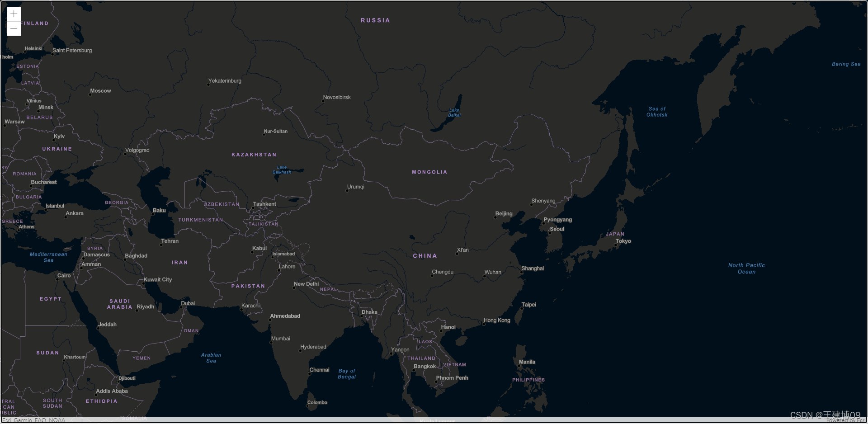Click the Sea of Okhotsk label
Screen dimensions: 868x424
pos(657,112)
